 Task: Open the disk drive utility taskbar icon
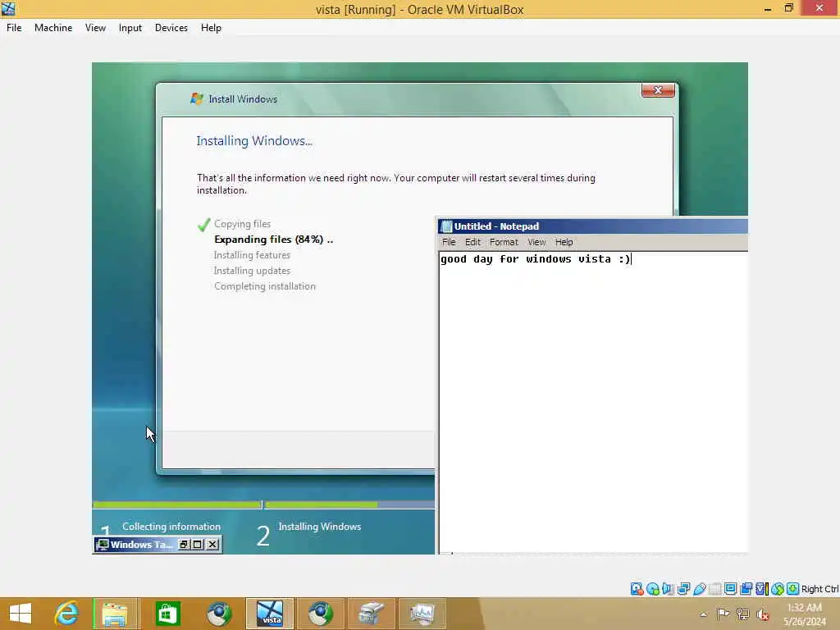(372, 614)
